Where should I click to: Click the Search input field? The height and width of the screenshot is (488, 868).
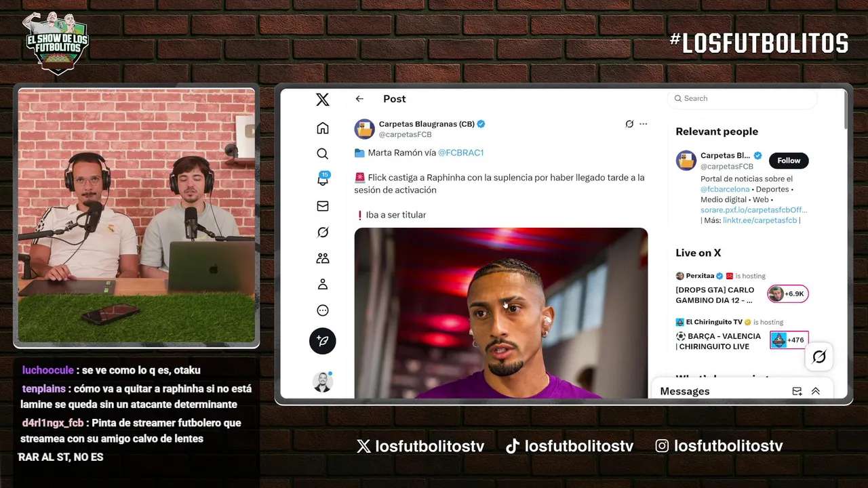(743, 98)
